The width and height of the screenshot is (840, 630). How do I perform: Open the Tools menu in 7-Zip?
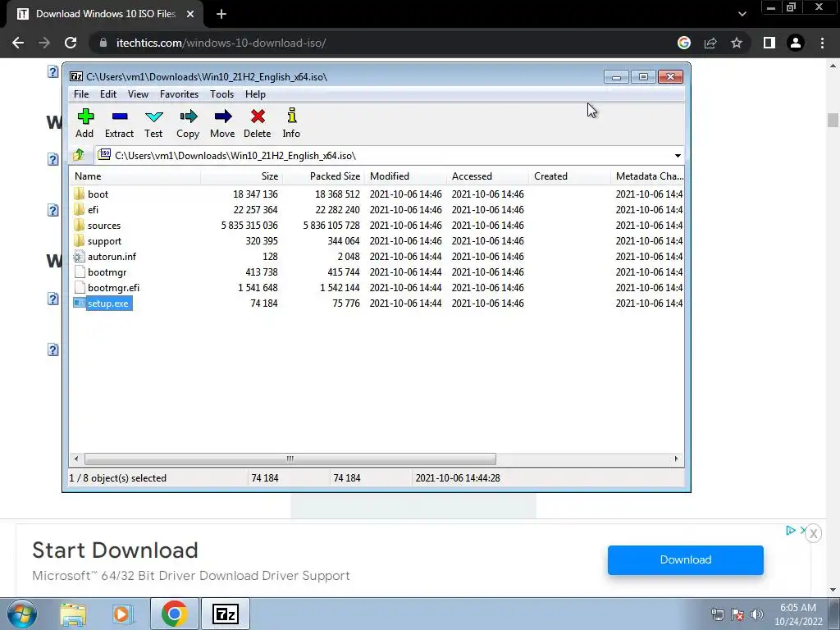pos(221,94)
